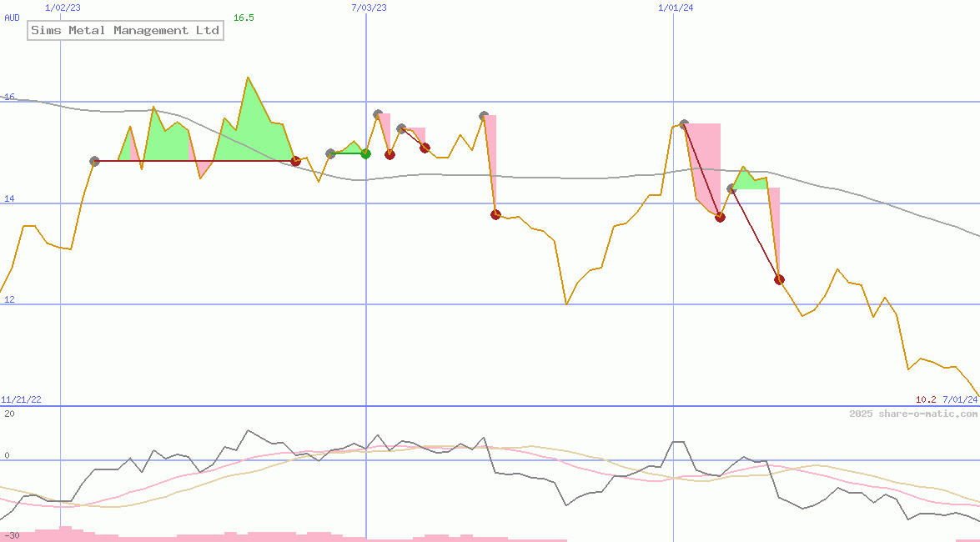The image size is (980, 542).
Task: Click the AUD currency label
Action: pos(12,18)
